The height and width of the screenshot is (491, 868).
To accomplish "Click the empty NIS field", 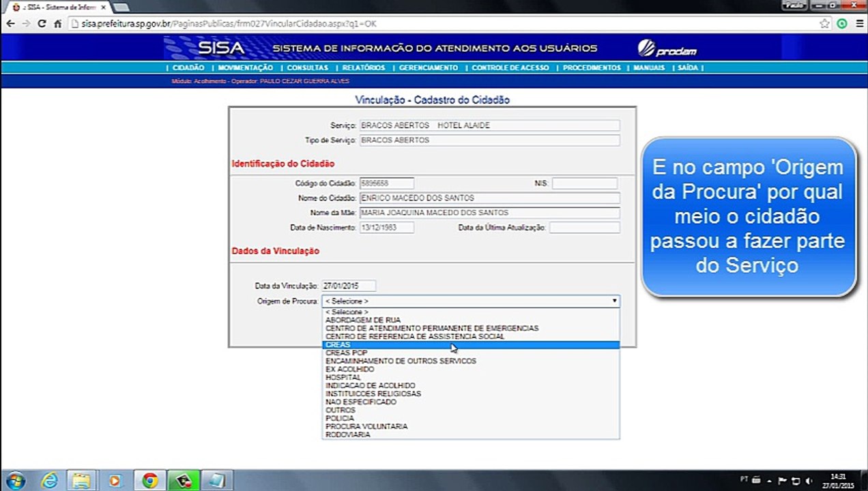I will 585,183.
